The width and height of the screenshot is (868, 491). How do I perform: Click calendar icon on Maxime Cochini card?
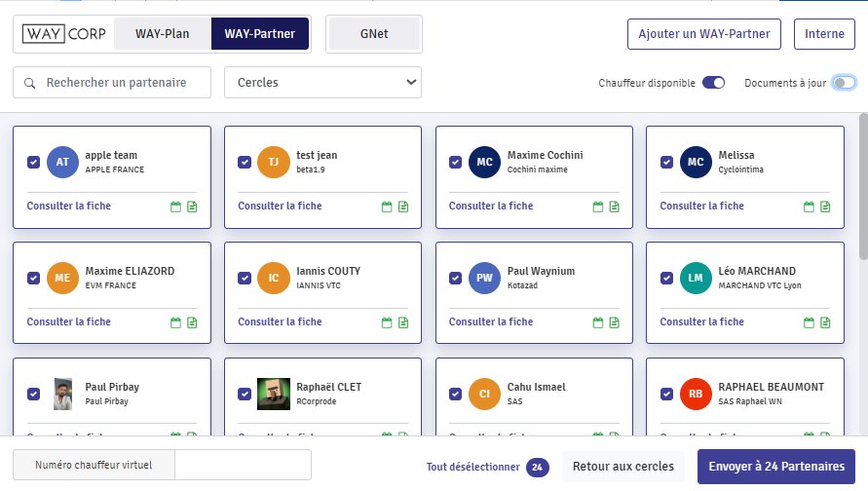click(x=598, y=207)
